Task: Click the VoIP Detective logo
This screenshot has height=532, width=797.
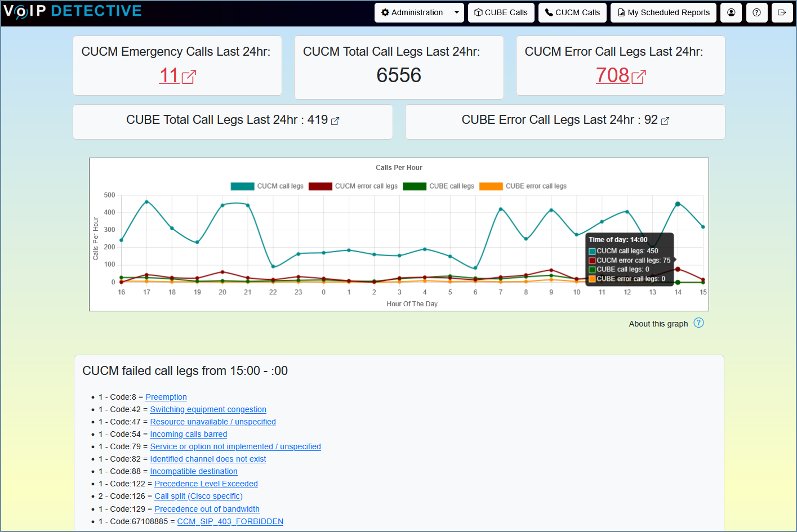Action: [72, 11]
